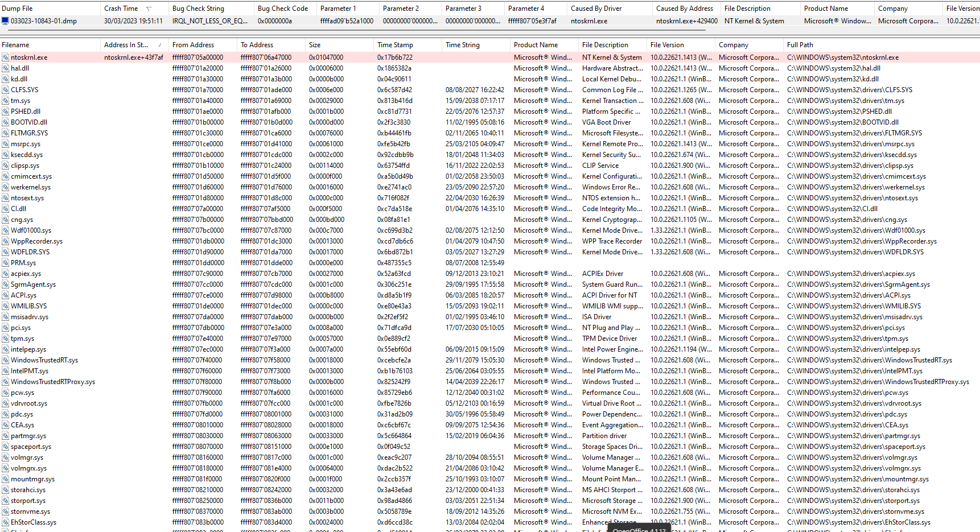Screen dimensions: 980x532
Task: Select the IntelPMT.sys driver row
Action: click(490, 371)
